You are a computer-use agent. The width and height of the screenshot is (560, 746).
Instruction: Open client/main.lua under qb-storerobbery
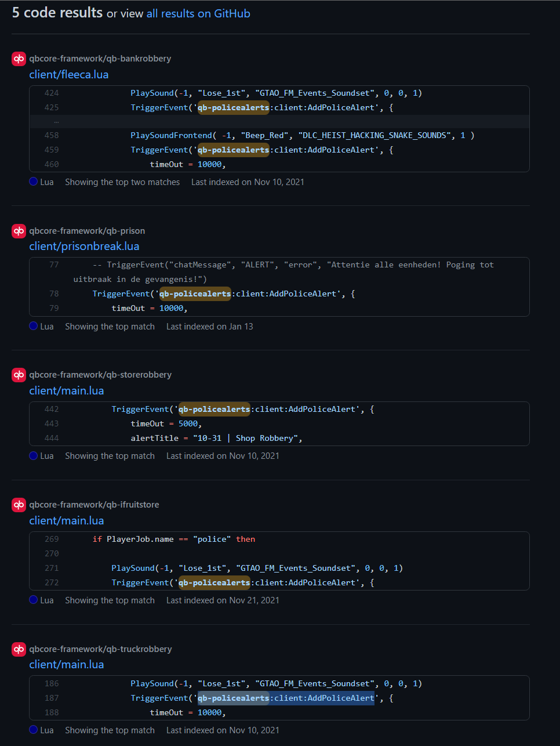pos(66,390)
